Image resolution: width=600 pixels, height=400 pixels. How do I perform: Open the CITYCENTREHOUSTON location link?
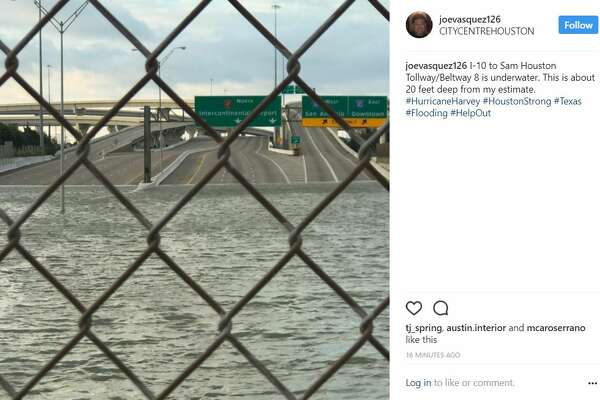click(486, 31)
